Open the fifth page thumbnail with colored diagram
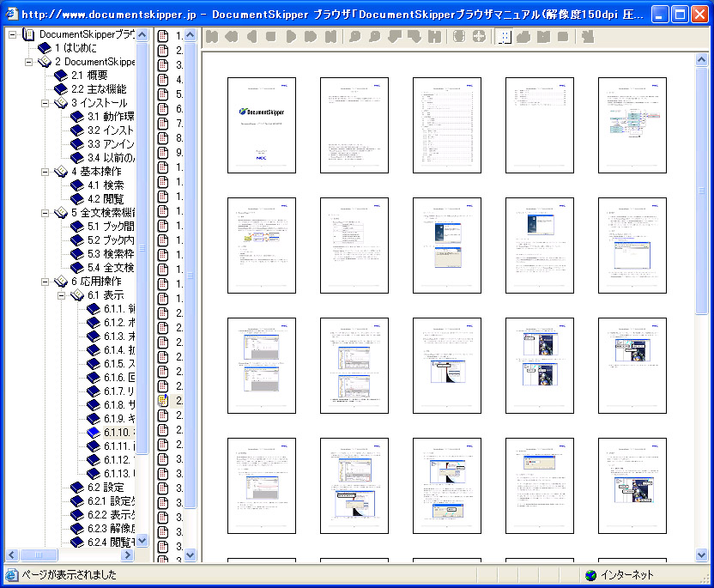The height and width of the screenshot is (588, 714). click(632, 125)
